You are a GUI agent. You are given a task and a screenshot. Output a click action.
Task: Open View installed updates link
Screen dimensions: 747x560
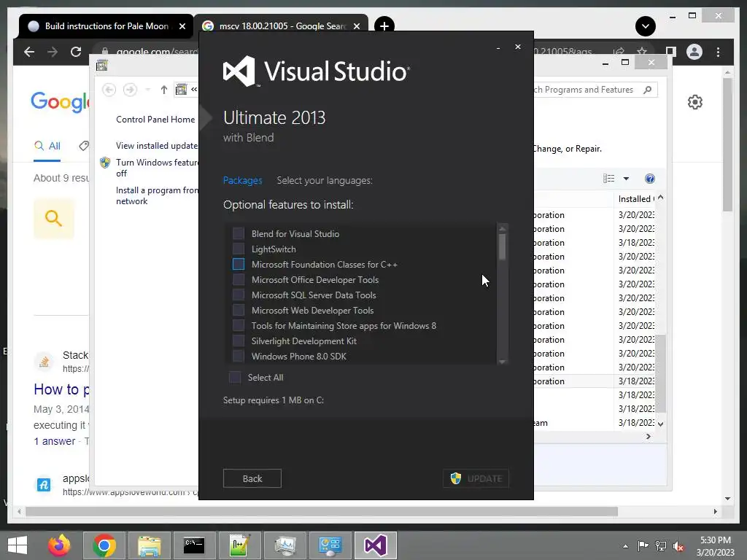pyautogui.click(x=157, y=145)
